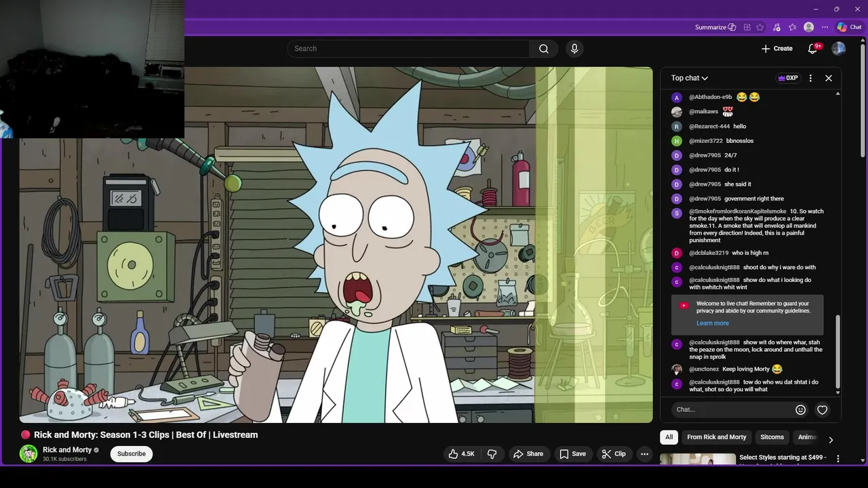868x488 pixels.
Task: Click the S avatar of @SmokefromlordkoranKapitelsmoke
Action: tap(676, 213)
